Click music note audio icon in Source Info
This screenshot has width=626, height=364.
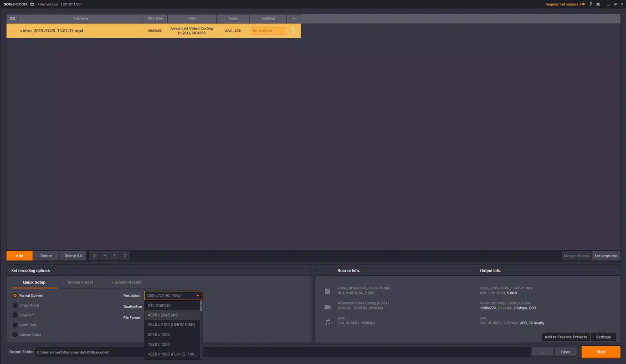tap(327, 322)
